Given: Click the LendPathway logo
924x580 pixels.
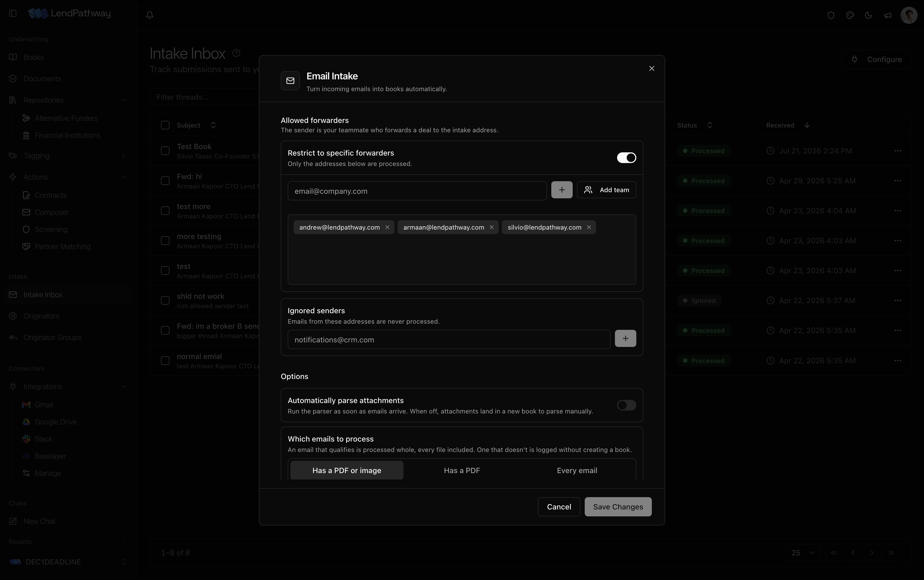Looking at the screenshot, I should click(x=70, y=13).
